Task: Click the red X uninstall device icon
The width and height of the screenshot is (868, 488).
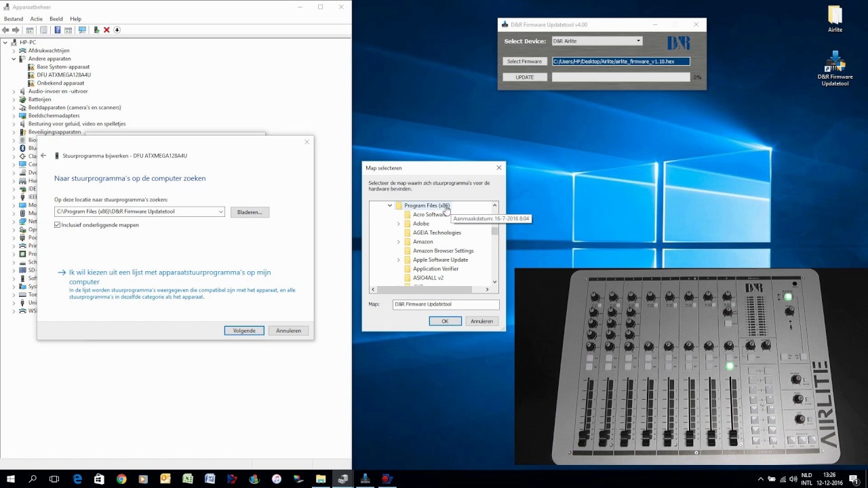Action: [106, 30]
